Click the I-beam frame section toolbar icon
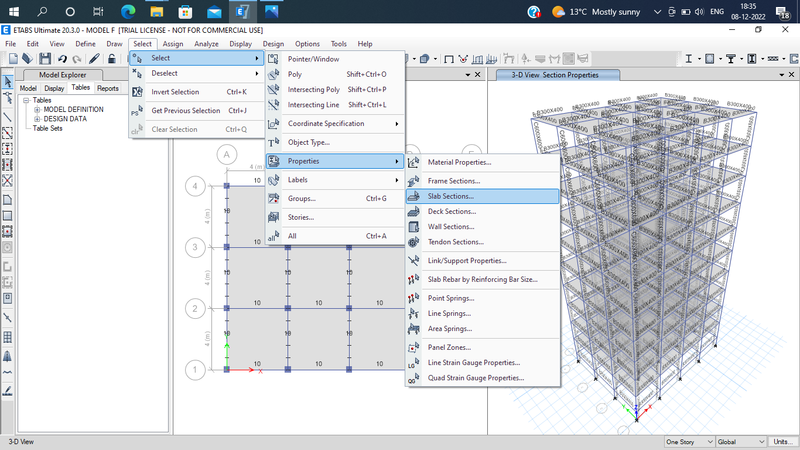Viewport: 800px width, 450px height. pos(688,59)
